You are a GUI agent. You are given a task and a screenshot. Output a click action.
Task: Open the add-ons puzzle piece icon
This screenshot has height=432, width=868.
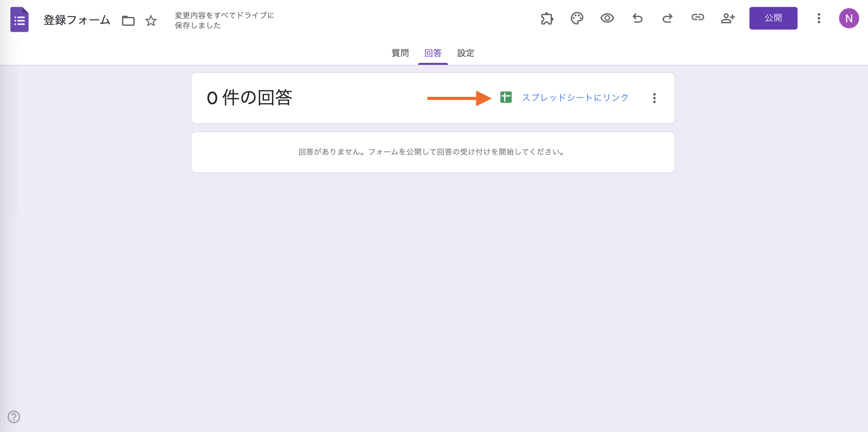tap(547, 18)
